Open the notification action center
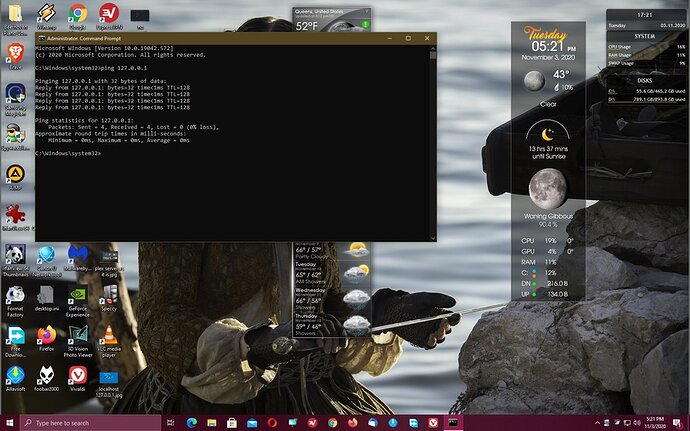 (678, 423)
